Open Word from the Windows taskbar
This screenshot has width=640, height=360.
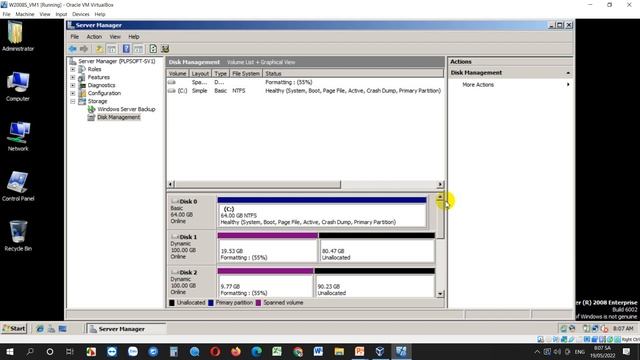318,351
